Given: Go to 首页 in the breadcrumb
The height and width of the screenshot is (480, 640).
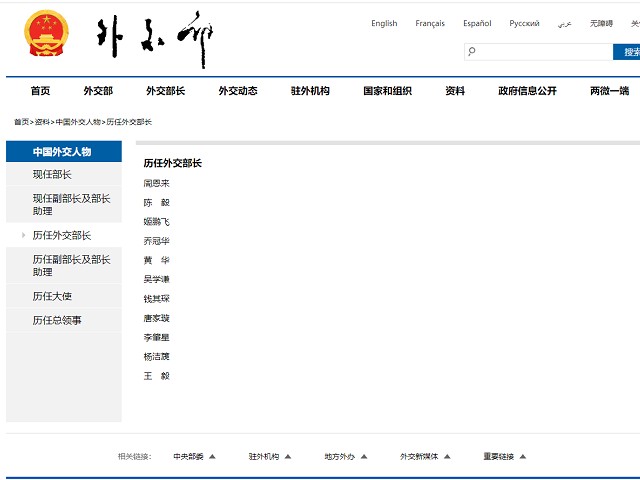Looking at the screenshot, I should 22,122.
